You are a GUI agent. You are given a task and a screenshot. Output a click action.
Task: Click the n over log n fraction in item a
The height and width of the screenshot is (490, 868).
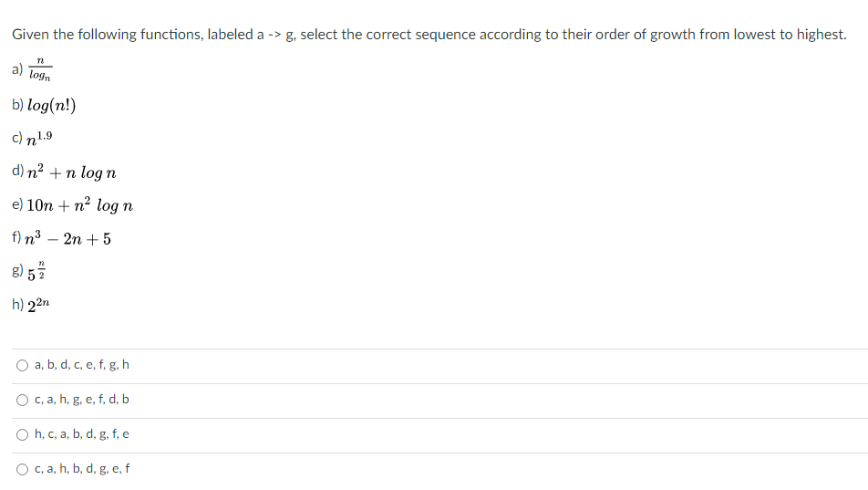tap(40, 69)
